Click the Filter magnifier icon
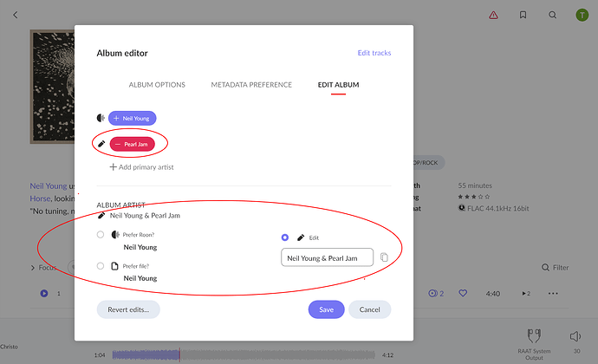The image size is (598, 364). coord(545,268)
